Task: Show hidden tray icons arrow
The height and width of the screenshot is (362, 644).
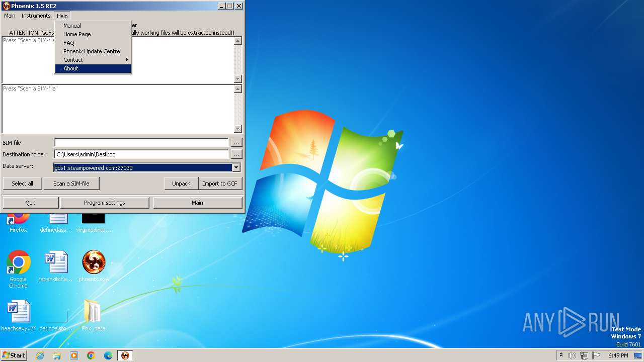Action: click(x=561, y=355)
